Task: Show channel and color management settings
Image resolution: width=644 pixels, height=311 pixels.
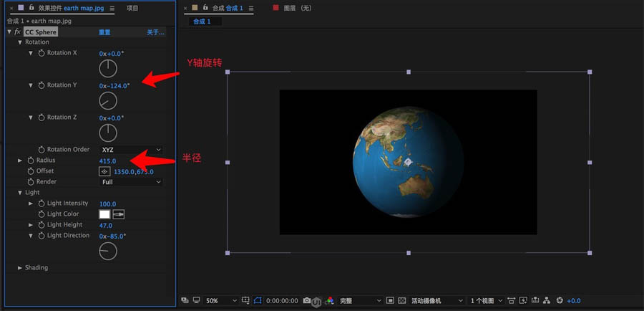Action: 330,301
